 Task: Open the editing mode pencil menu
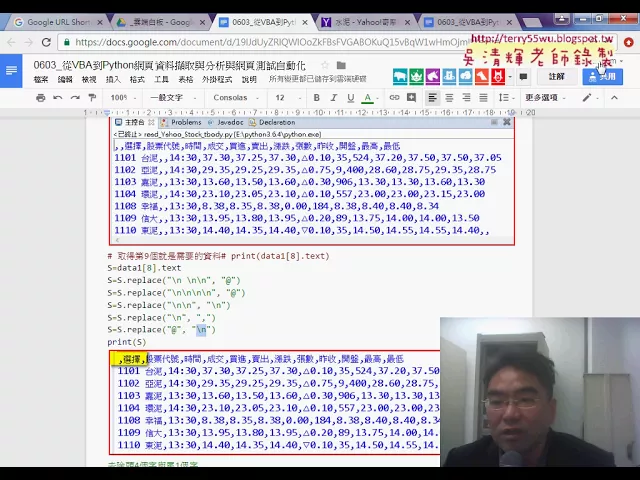pos(590,98)
